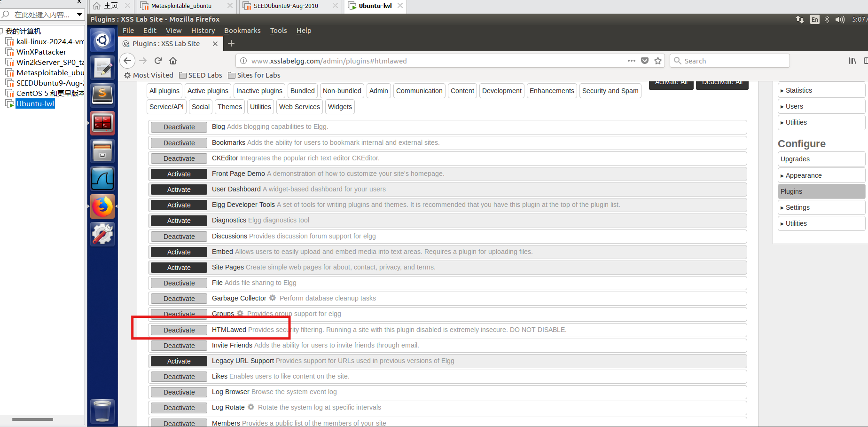Open the SEED Labs bookmark folder
This screenshot has width=868, height=427.
201,75
